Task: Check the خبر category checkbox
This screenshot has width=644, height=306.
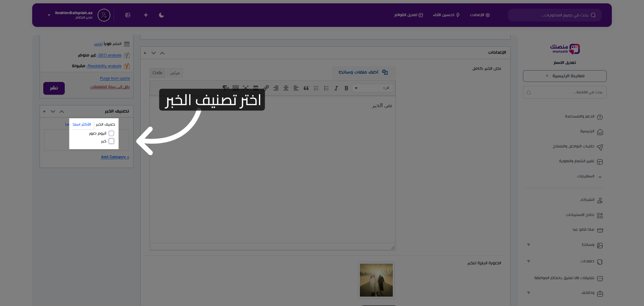Action: 111,141
